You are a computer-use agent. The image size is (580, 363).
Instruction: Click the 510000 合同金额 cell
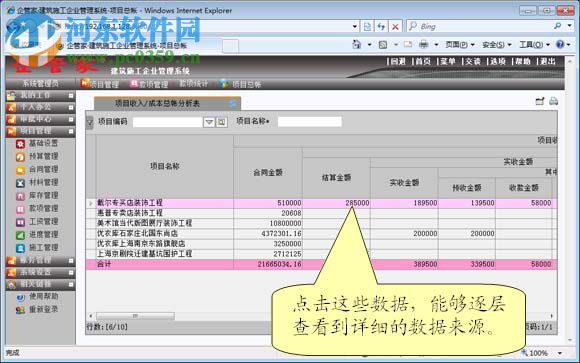coord(268,203)
